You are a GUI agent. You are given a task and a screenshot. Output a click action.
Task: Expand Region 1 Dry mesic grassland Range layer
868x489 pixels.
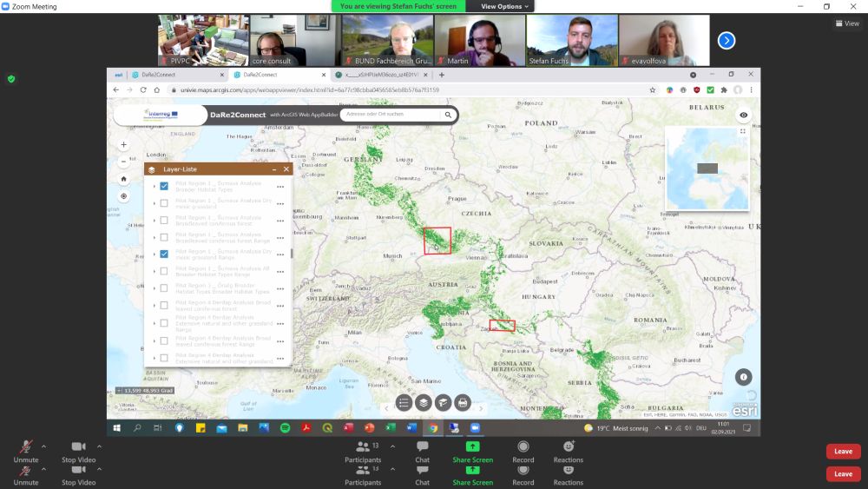[x=154, y=254]
